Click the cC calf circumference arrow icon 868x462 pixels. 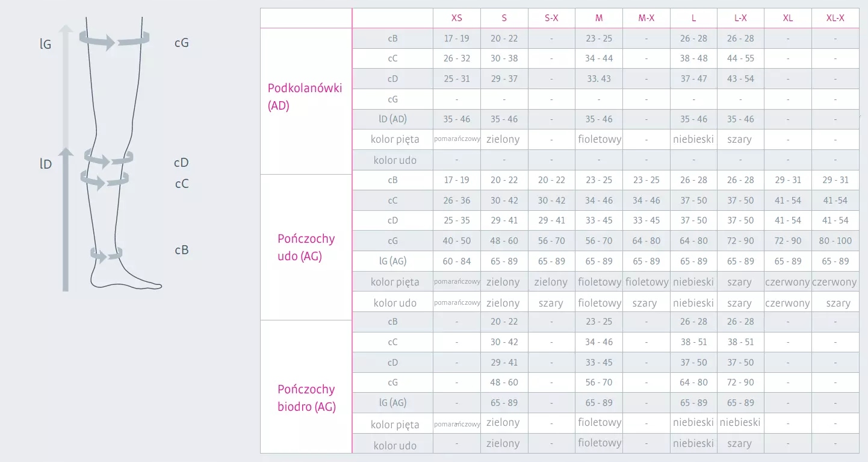105,179
